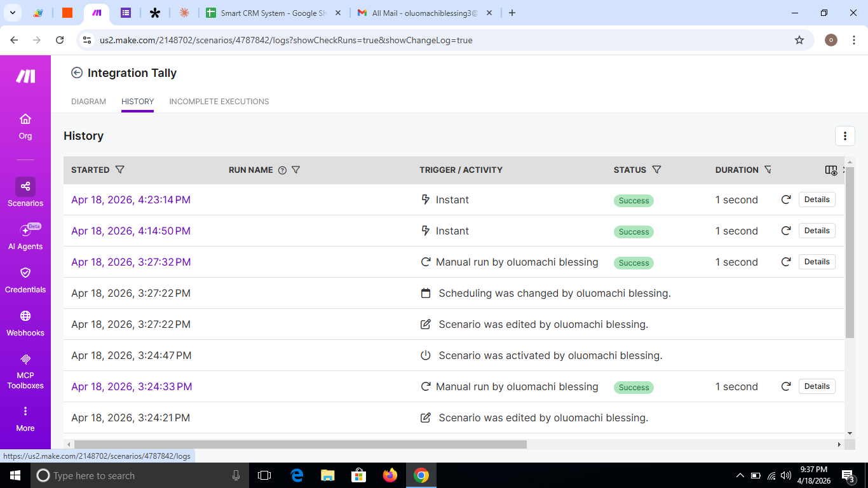Open the Apr 18, 3:27:32 PM run link

click(131, 262)
